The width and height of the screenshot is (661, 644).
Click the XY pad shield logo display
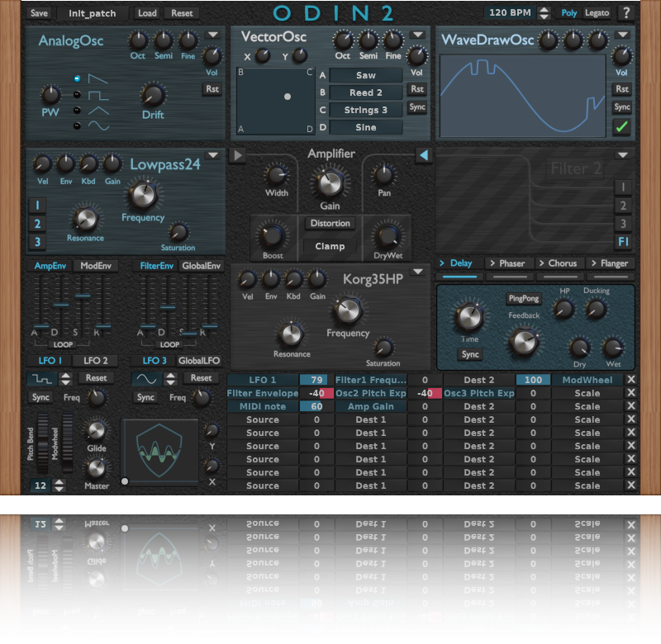click(159, 450)
